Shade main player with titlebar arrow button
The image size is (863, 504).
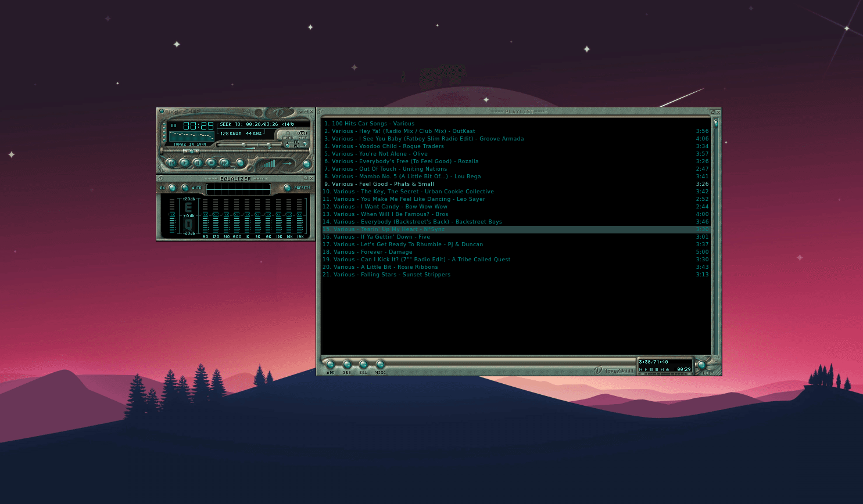(300, 111)
